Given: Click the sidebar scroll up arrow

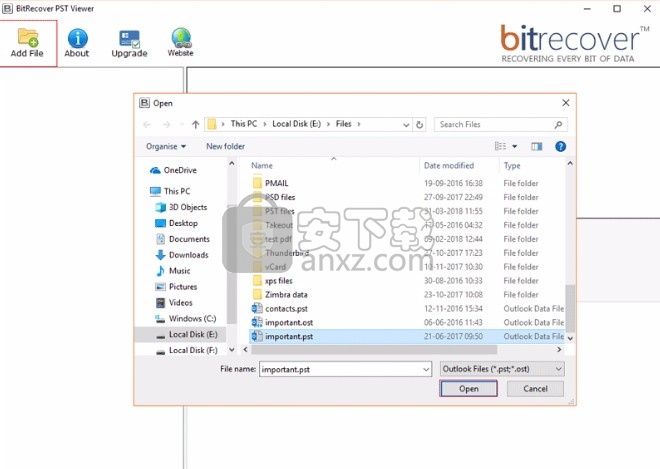Looking at the screenshot, I should 232,163.
